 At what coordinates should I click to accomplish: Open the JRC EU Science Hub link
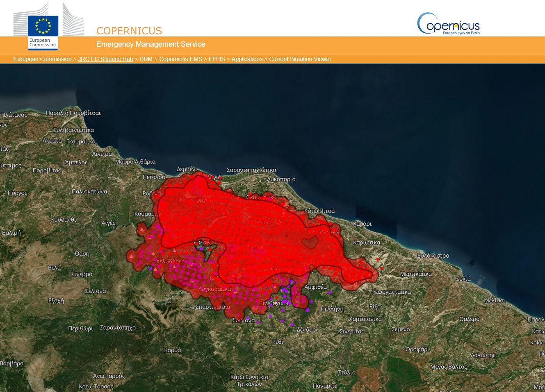[105, 59]
